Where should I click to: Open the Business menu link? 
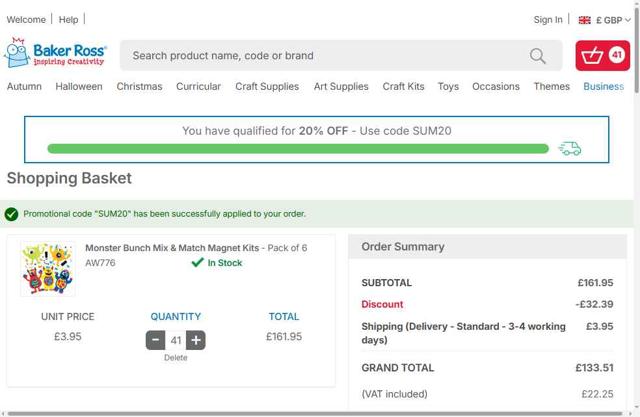tap(603, 87)
